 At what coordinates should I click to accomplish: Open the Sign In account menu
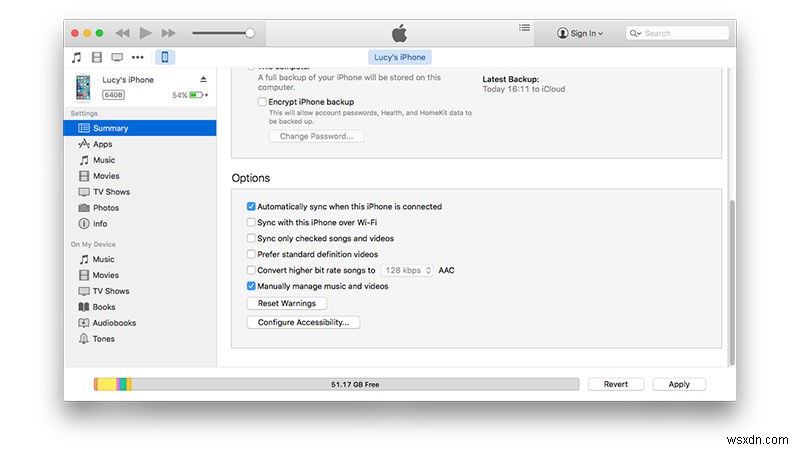[x=580, y=33]
